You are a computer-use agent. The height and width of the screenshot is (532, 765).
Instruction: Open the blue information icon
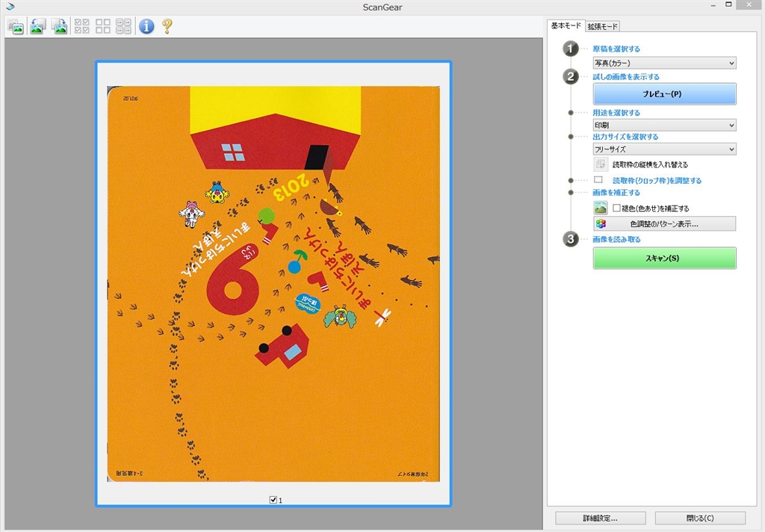146,26
